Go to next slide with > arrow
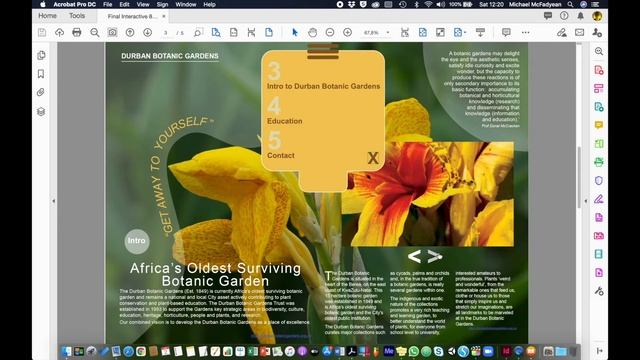The image size is (640, 360). click(x=435, y=256)
